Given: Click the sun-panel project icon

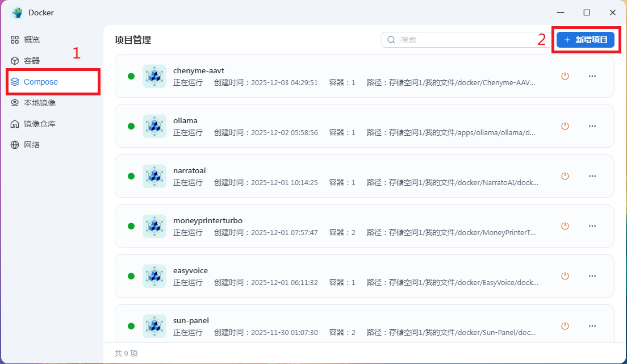Looking at the screenshot, I should click(x=154, y=326).
